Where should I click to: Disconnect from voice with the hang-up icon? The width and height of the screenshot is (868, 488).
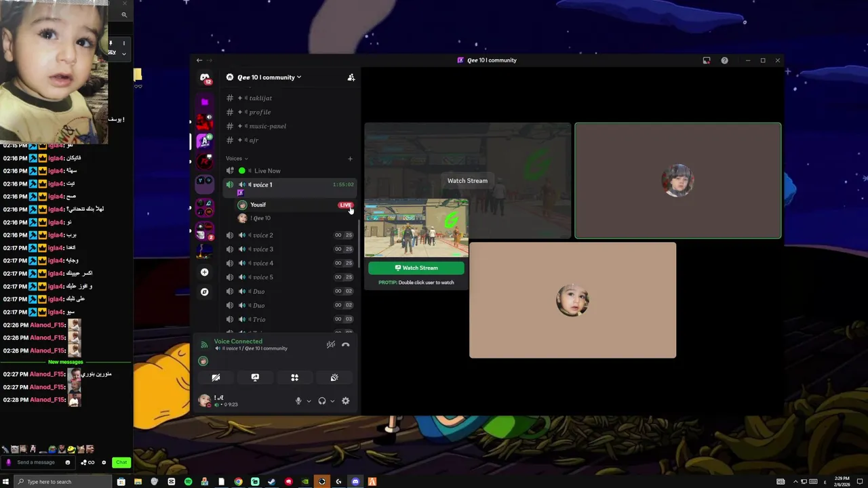tap(346, 344)
